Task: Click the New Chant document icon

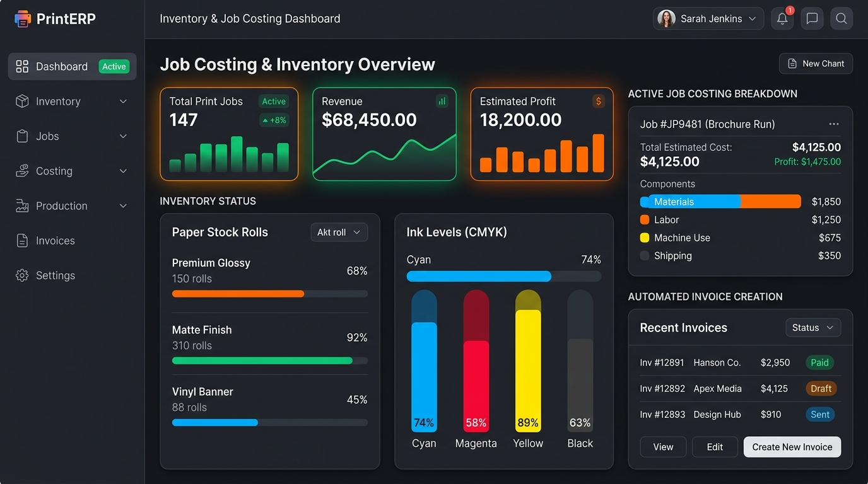Action: 792,64
